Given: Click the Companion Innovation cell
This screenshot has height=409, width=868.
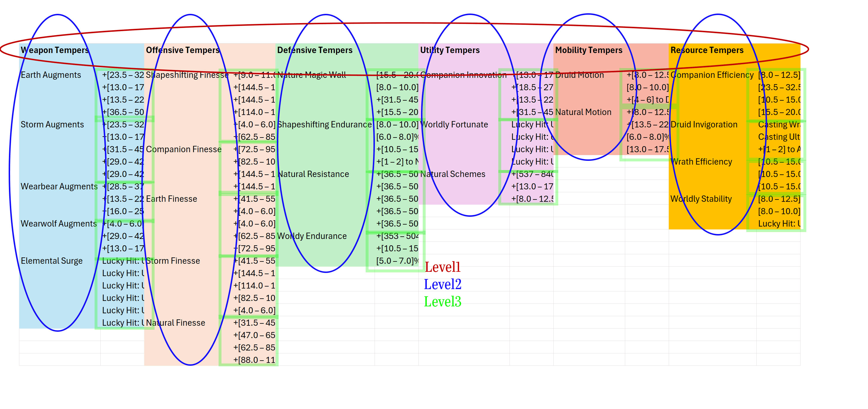Looking at the screenshot, I should point(464,75).
